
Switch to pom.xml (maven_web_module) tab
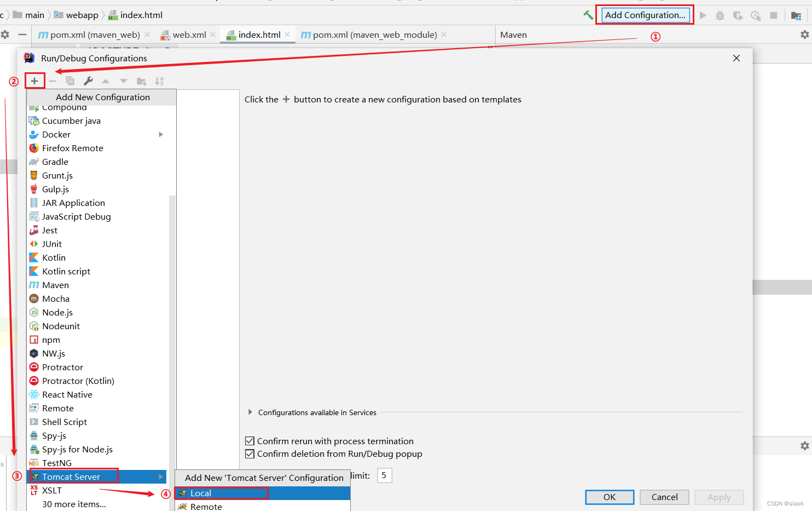[x=375, y=35]
